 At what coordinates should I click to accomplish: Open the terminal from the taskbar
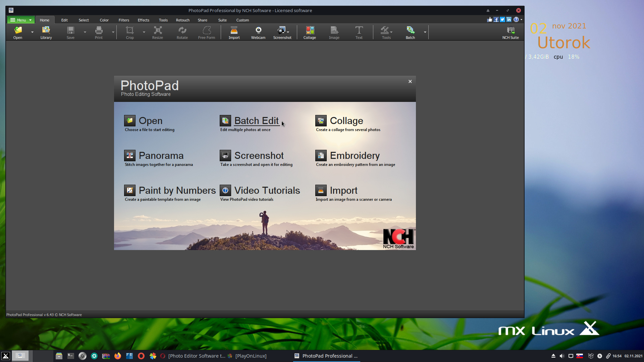tap(70, 356)
